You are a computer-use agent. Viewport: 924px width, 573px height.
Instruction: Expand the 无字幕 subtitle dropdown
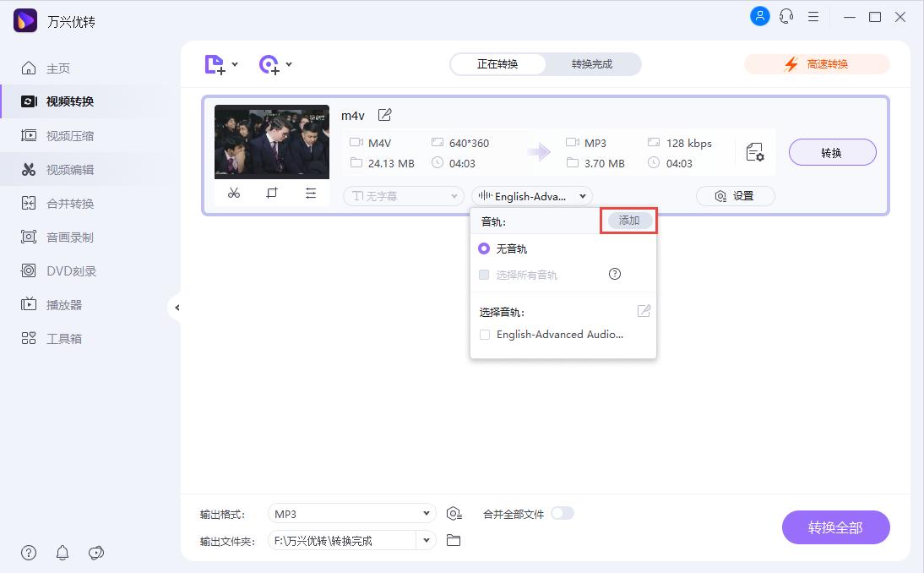coord(403,196)
